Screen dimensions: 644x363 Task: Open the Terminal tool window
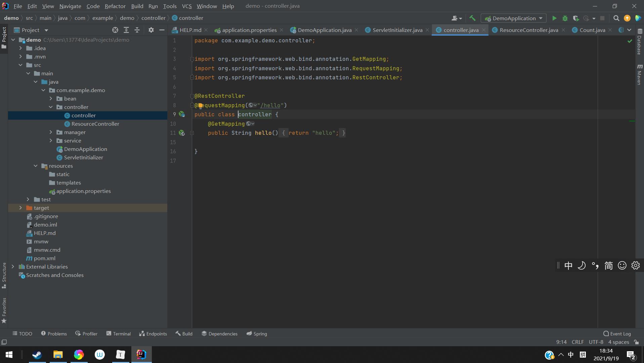(118, 333)
